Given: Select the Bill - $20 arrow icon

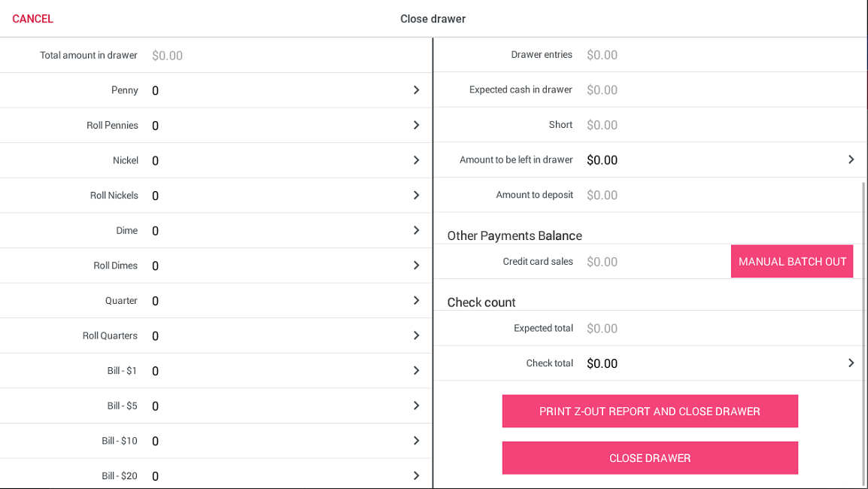Looking at the screenshot, I should click(x=416, y=475).
